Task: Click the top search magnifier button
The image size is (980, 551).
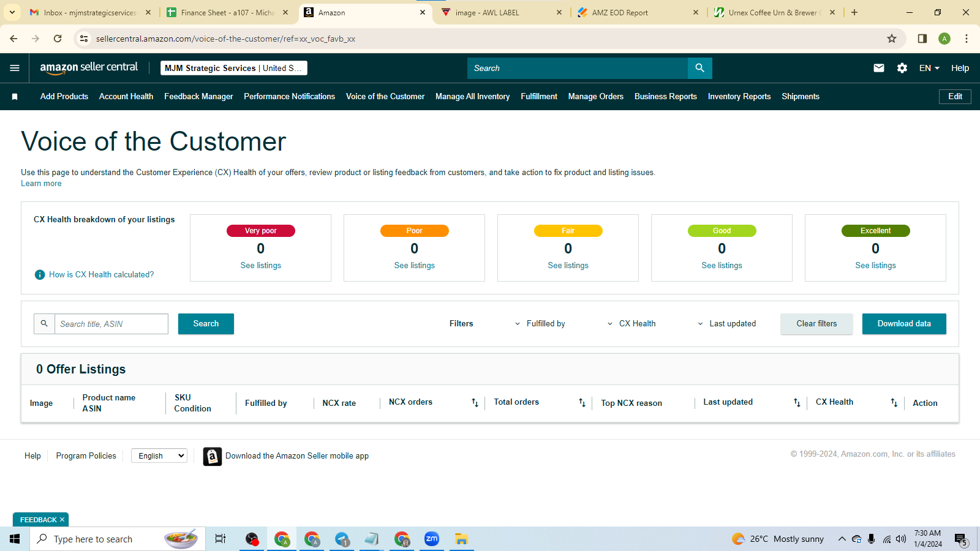Action: pyautogui.click(x=699, y=68)
